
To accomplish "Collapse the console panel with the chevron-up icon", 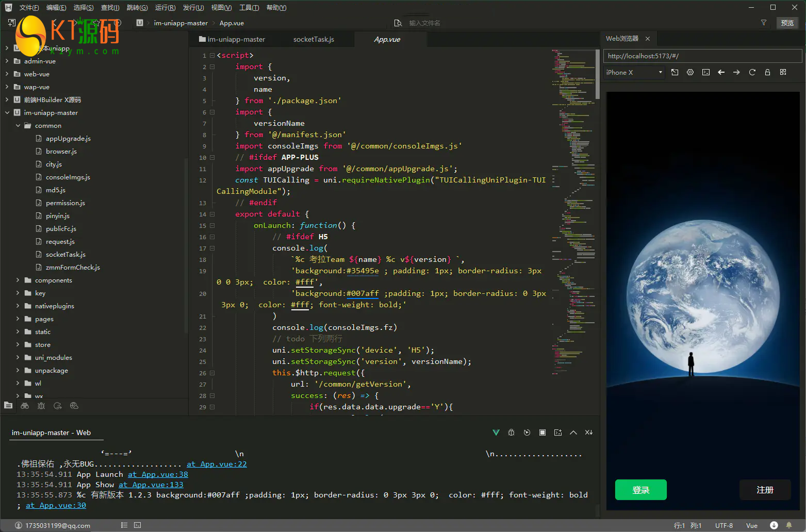I will [573, 433].
